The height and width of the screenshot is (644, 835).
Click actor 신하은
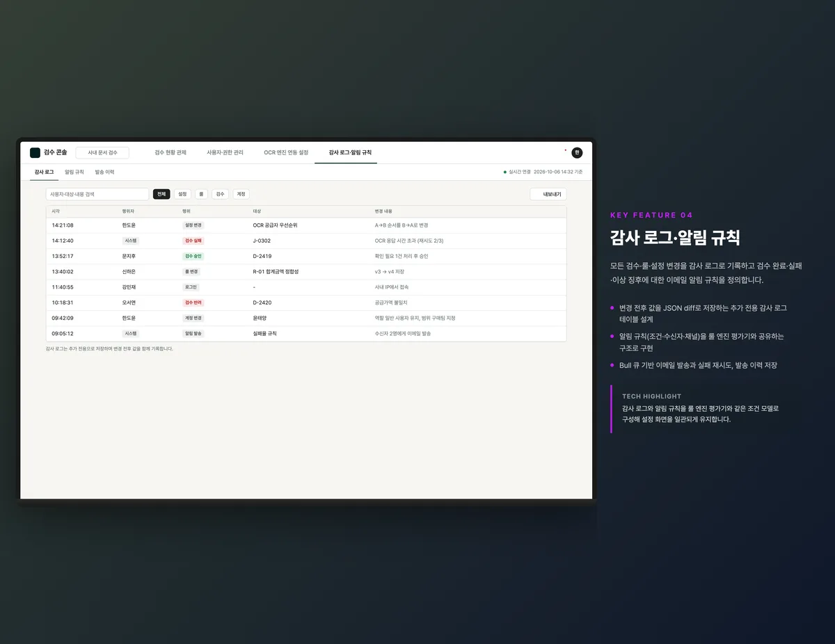[x=129, y=271]
